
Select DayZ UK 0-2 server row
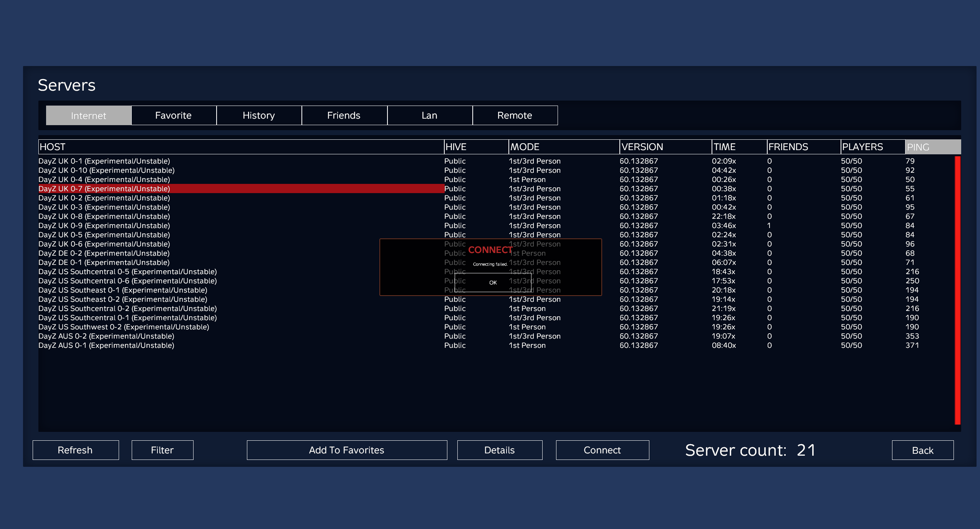495,198
